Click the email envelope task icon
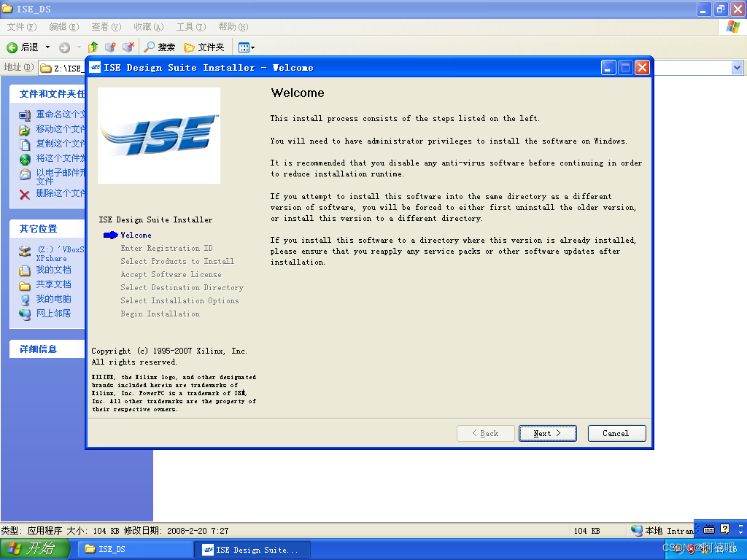The width and height of the screenshot is (747, 560). point(25,175)
